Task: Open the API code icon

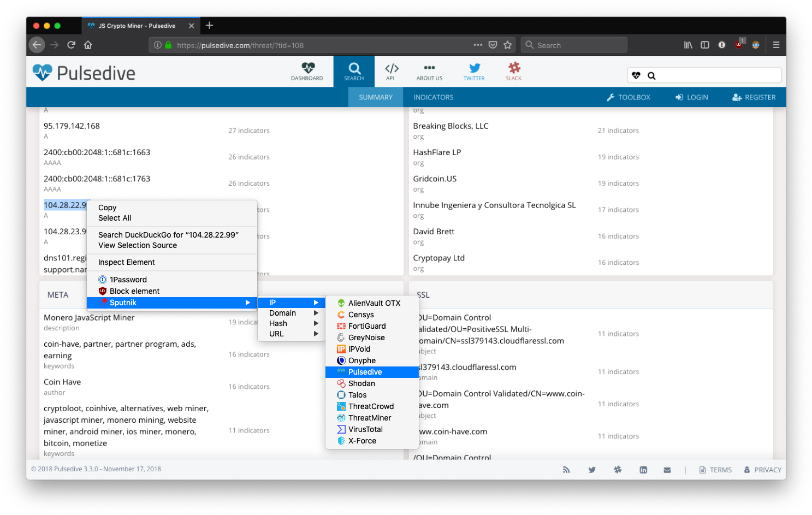Action: click(391, 72)
